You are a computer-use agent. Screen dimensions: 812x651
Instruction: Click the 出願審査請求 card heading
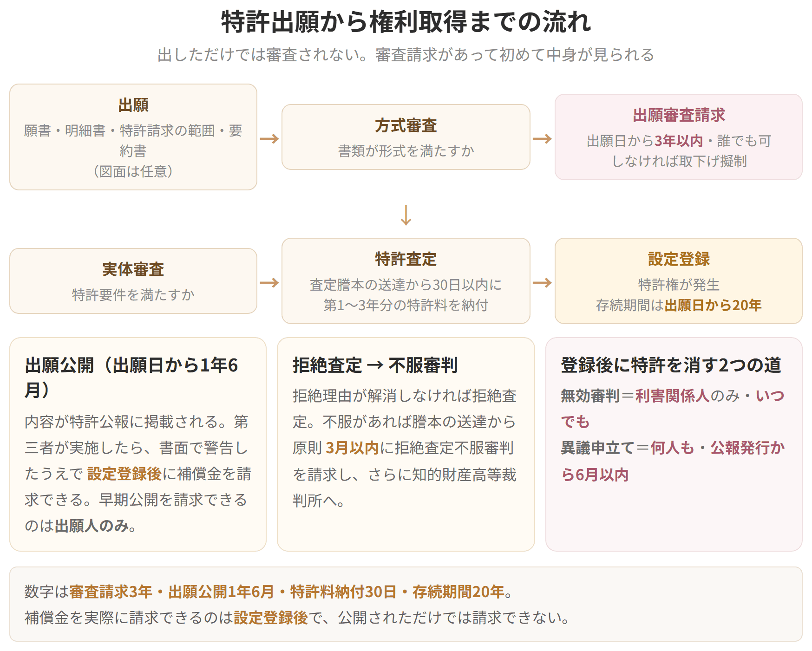tap(679, 115)
